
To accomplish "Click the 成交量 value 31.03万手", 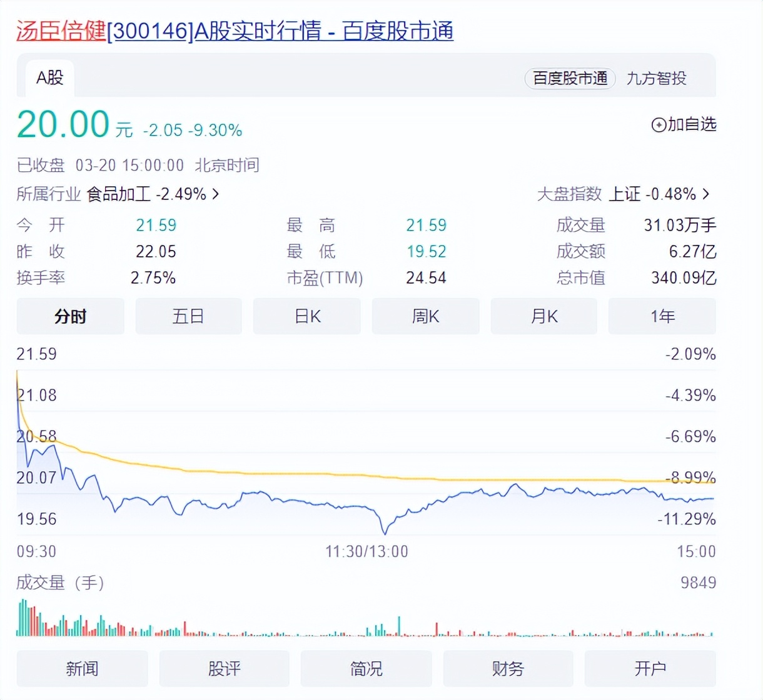I will coord(680,225).
